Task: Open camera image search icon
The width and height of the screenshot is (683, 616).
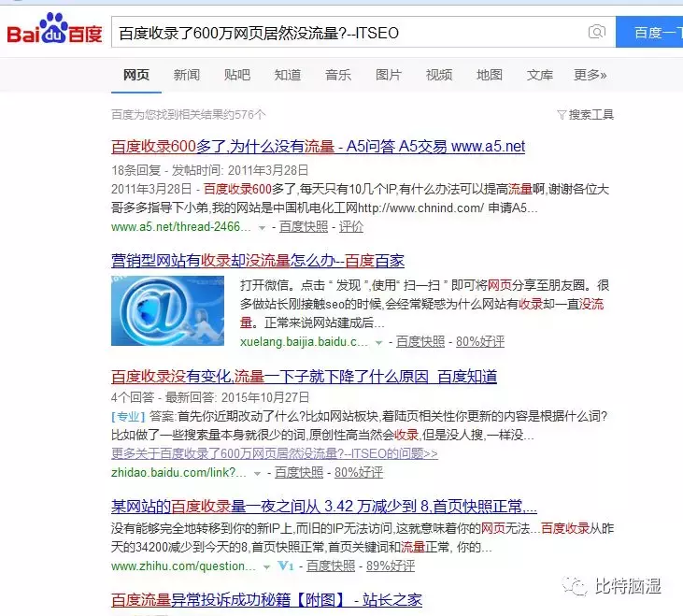Action: point(597,32)
